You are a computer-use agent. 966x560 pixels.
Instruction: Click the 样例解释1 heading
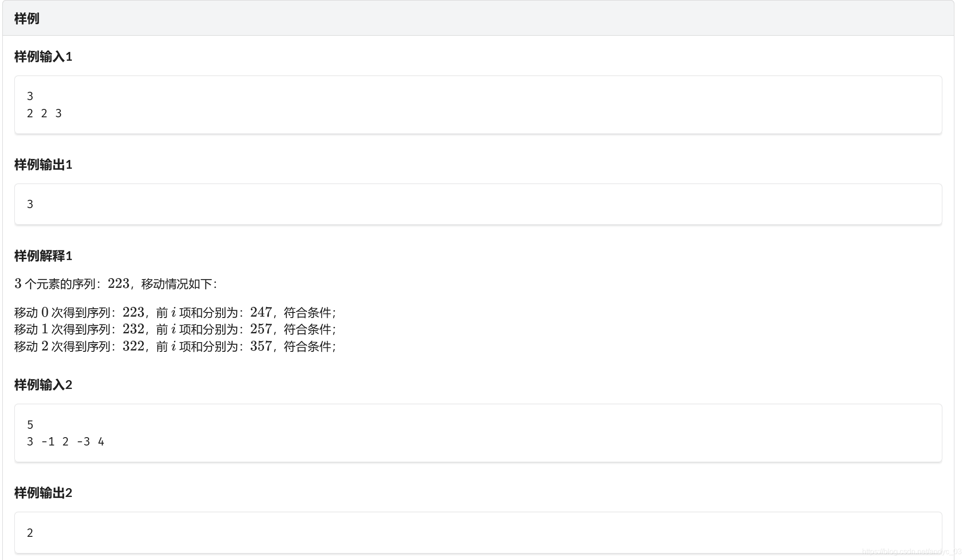pyautogui.click(x=43, y=256)
